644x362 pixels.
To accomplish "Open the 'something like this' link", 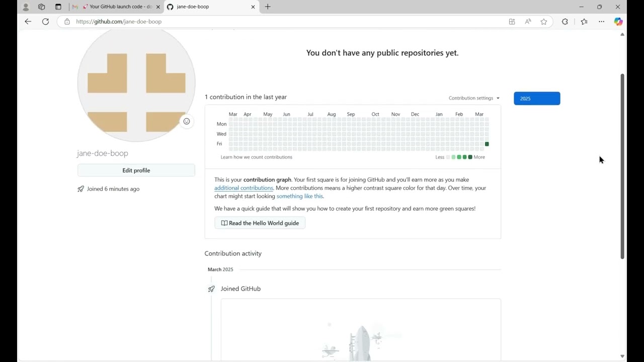I will pyautogui.click(x=300, y=197).
